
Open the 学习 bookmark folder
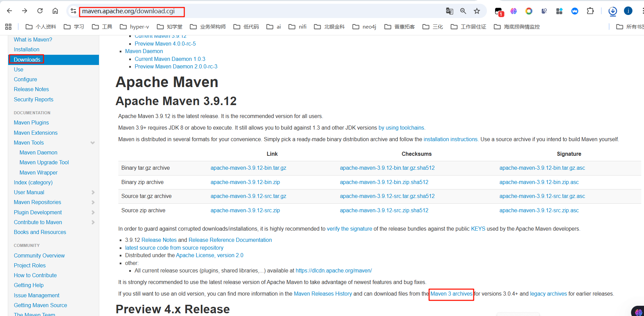point(74,27)
